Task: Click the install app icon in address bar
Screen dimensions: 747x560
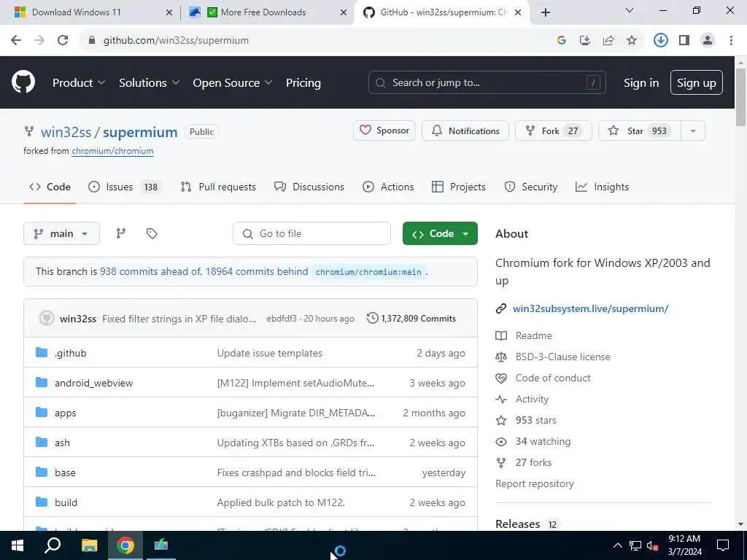Action: tap(584, 41)
